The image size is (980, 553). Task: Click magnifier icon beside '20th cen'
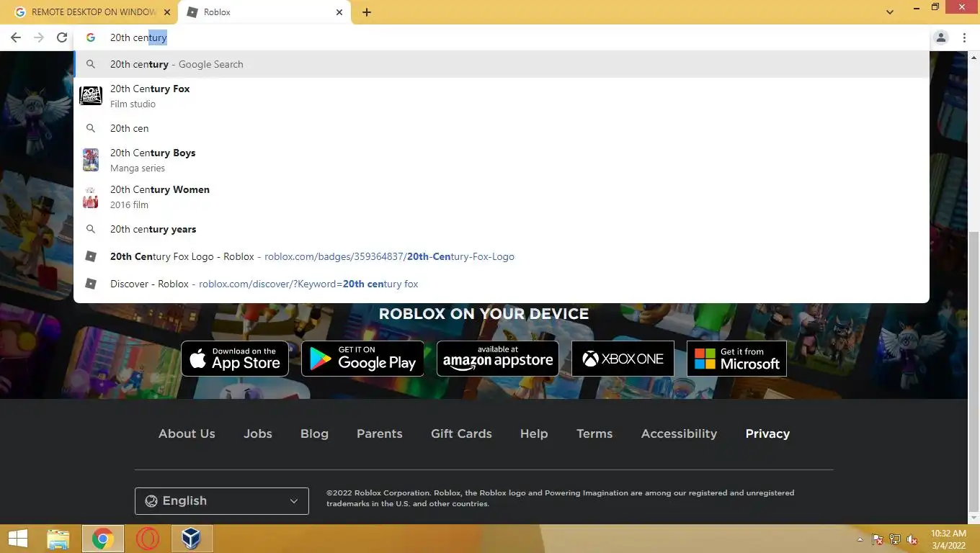click(x=91, y=128)
